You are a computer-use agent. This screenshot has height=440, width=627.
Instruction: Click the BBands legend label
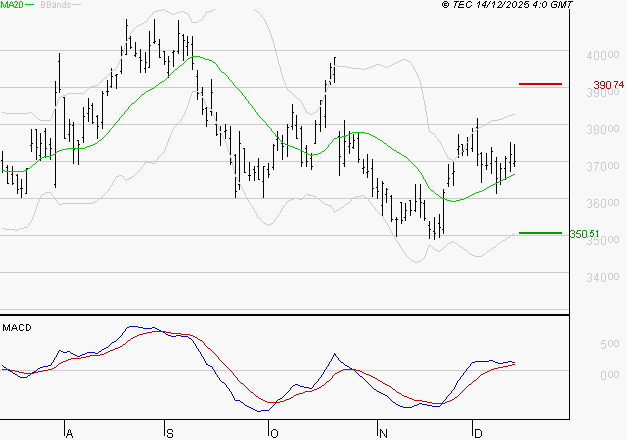(56, 5)
